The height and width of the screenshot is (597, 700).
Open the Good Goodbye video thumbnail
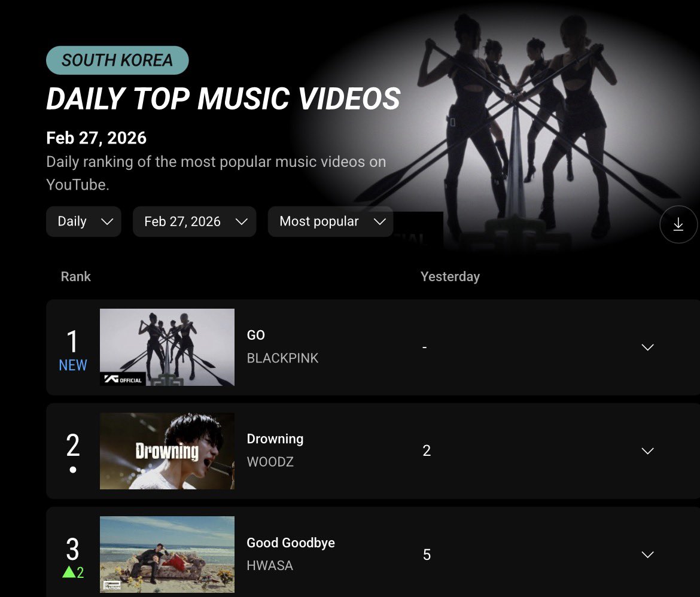[x=167, y=555]
